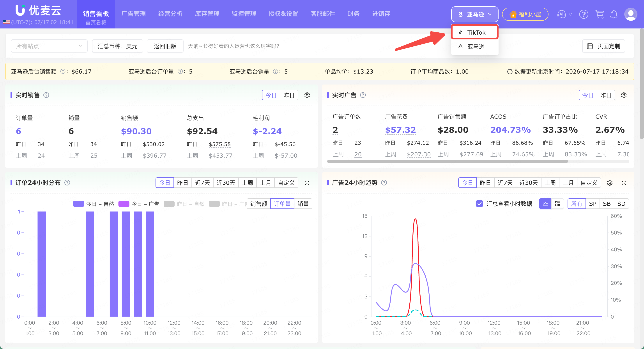Open the user avatar profile icon

coord(630,14)
